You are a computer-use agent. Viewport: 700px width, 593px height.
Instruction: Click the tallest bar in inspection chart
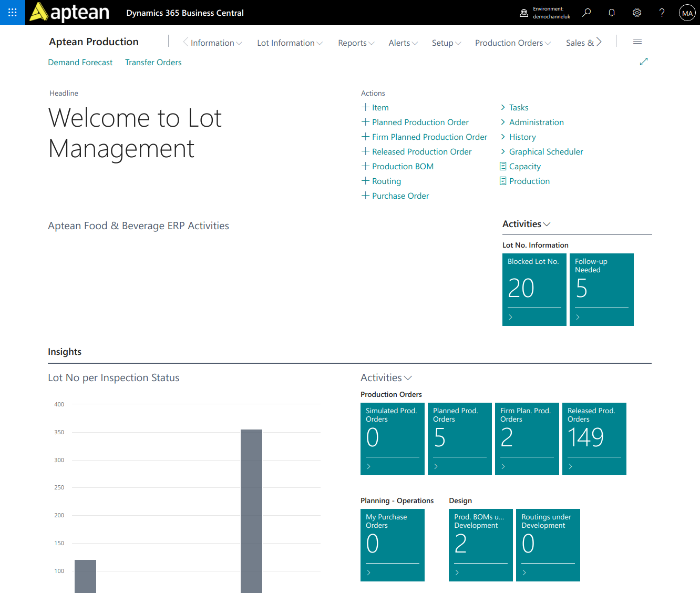point(251,511)
